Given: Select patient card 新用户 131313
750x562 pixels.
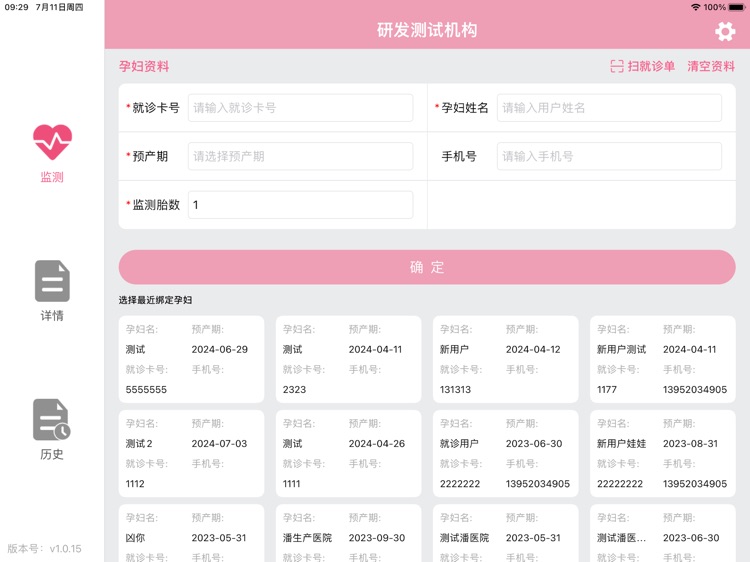Looking at the screenshot, I should pos(506,359).
